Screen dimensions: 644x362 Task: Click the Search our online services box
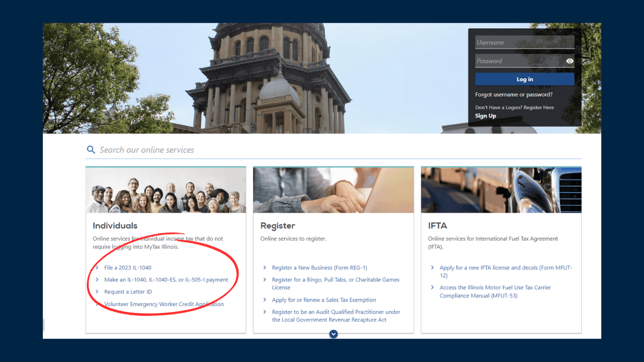pos(330,150)
